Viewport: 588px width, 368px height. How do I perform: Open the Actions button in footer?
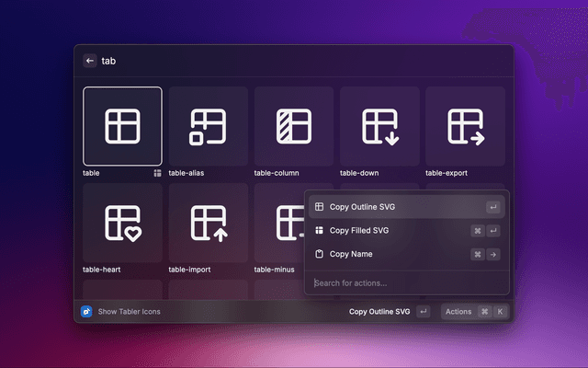[458, 312]
